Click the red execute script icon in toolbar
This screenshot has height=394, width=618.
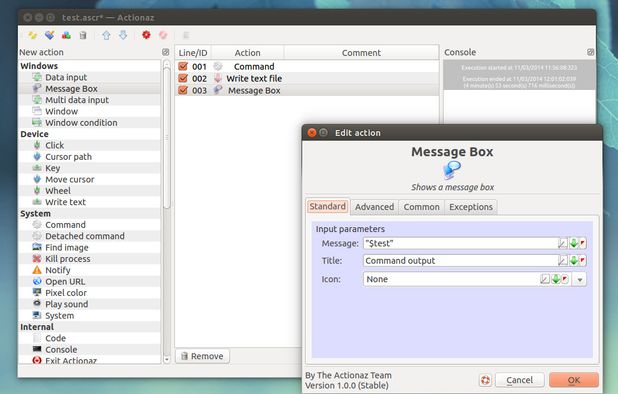tap(146, 35)
